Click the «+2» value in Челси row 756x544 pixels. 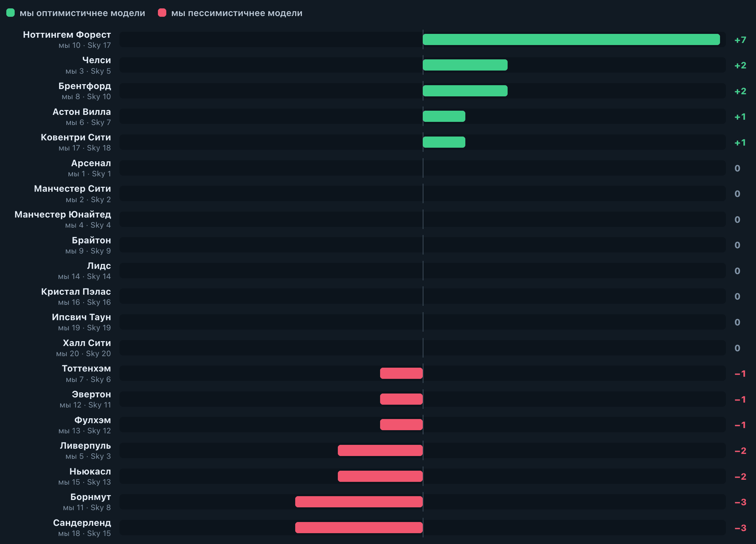pyautogui.click(x=740, y=65)
